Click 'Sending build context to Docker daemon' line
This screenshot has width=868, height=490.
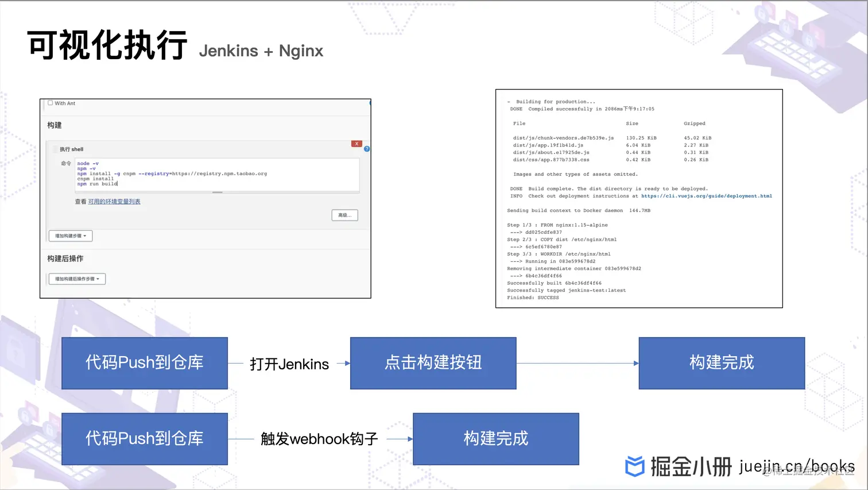pos(579,211)
